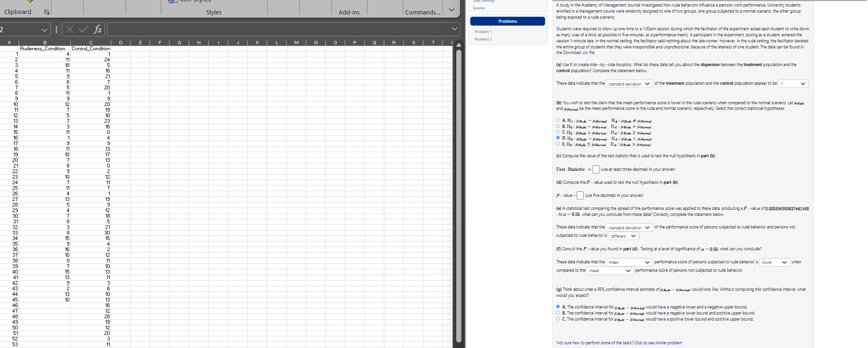Click the formula bar confirm checkmark icon
Viewport: 868px width, 348px height.
(x=84, y=29)
